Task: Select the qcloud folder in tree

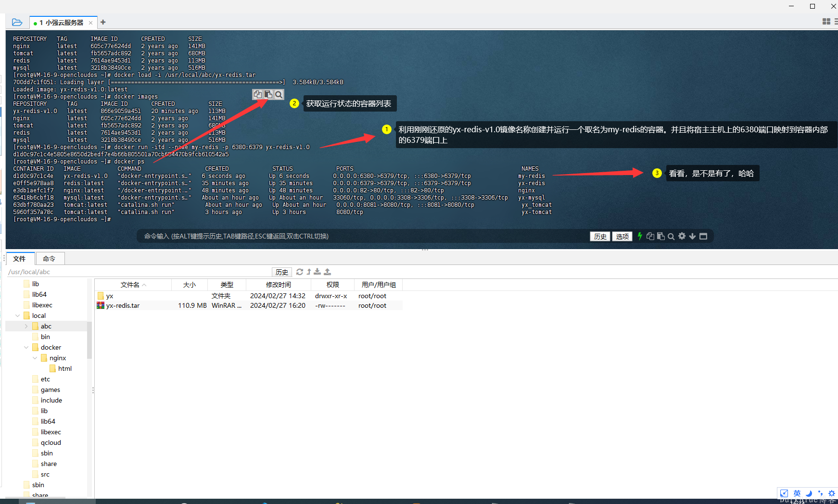Action: coord(51,442)
